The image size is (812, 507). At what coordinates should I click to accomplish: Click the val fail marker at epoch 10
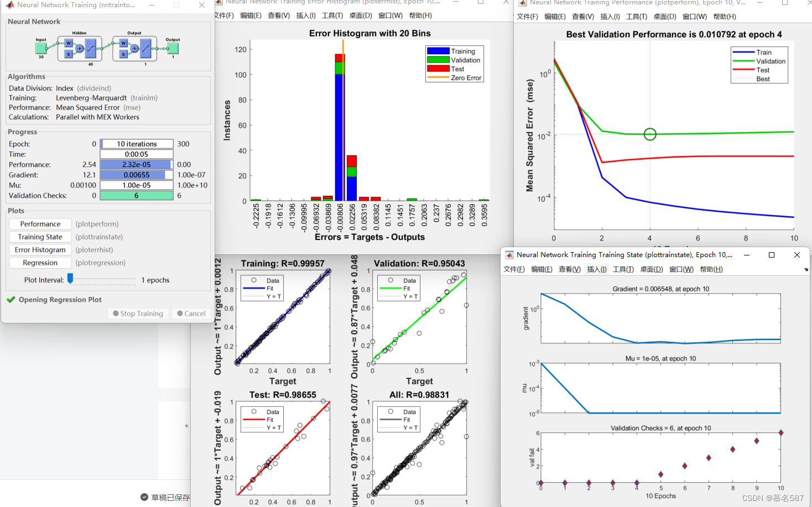tap(780, 433)
